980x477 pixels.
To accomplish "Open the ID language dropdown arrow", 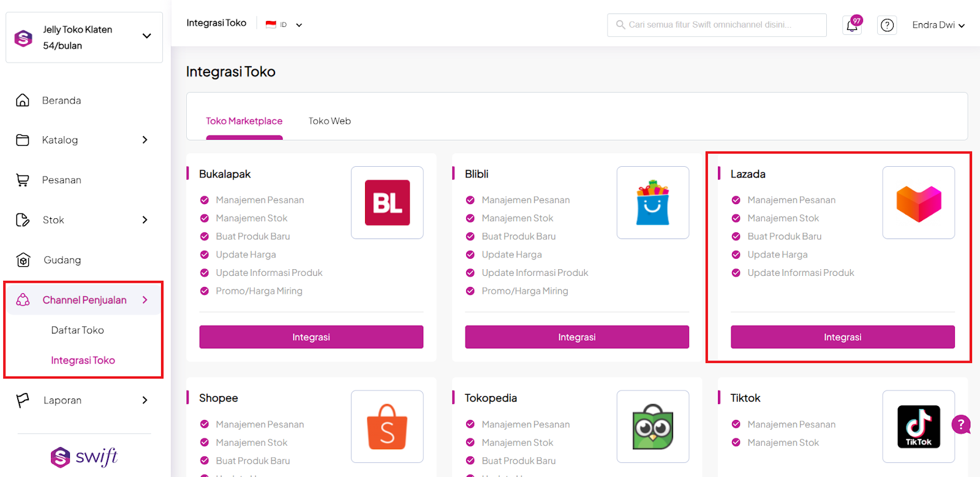I will 299,25.
